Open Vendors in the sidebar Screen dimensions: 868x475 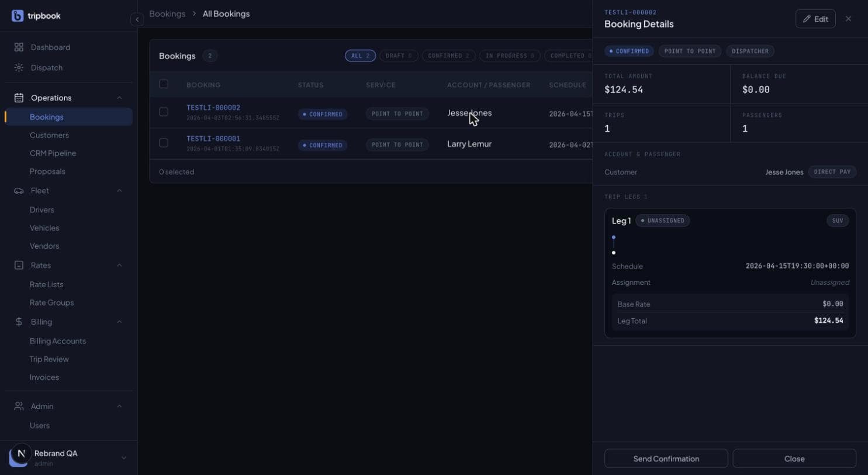[x=44, y=246]
